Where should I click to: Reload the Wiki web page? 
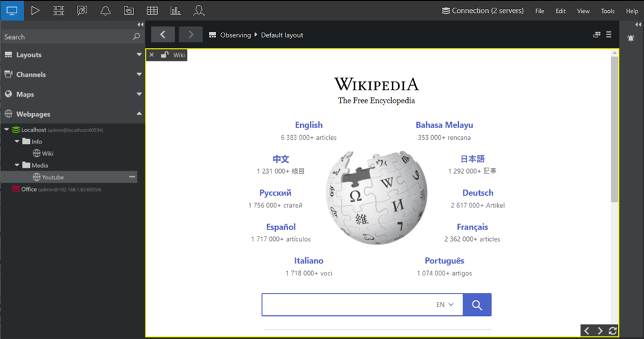tap(613, 331)
